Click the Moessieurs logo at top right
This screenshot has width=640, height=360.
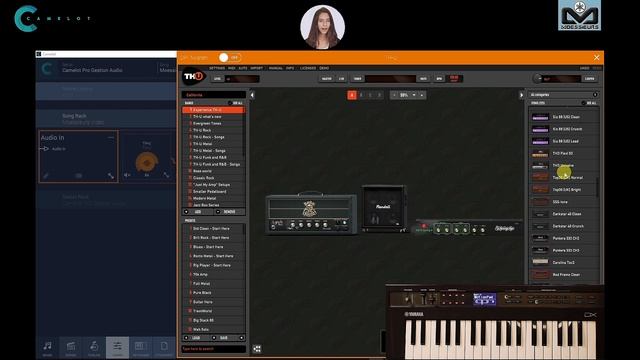579,16
